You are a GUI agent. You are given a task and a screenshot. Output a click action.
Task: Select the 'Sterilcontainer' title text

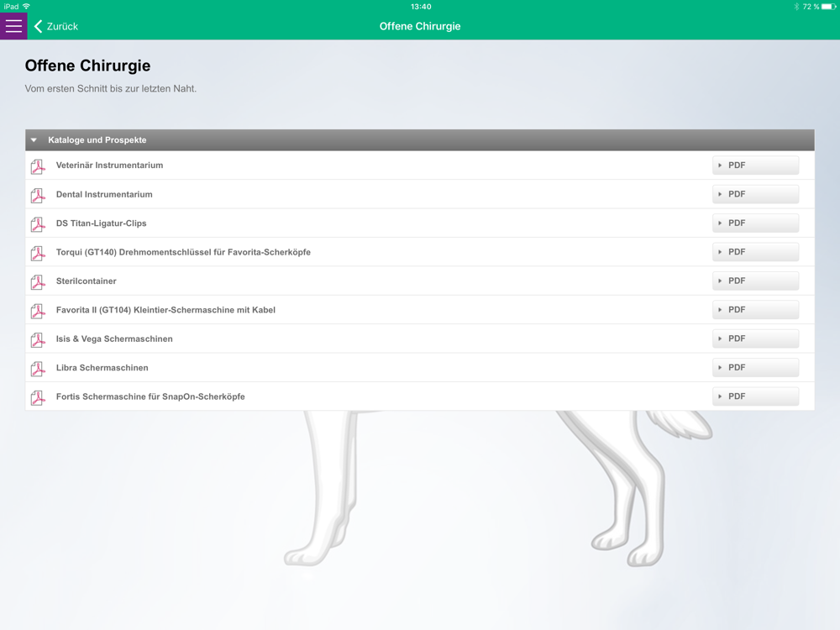[x=86, y=281]
